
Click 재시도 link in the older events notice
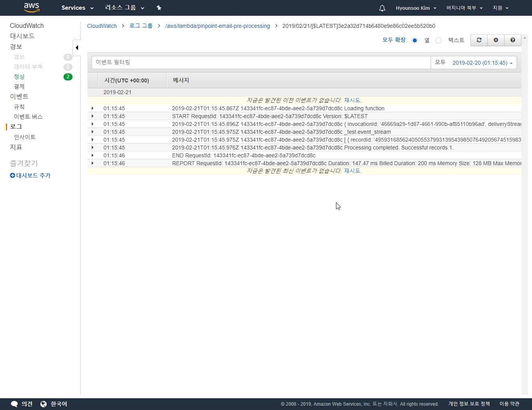pyautogui.click(x=352, y=100)
